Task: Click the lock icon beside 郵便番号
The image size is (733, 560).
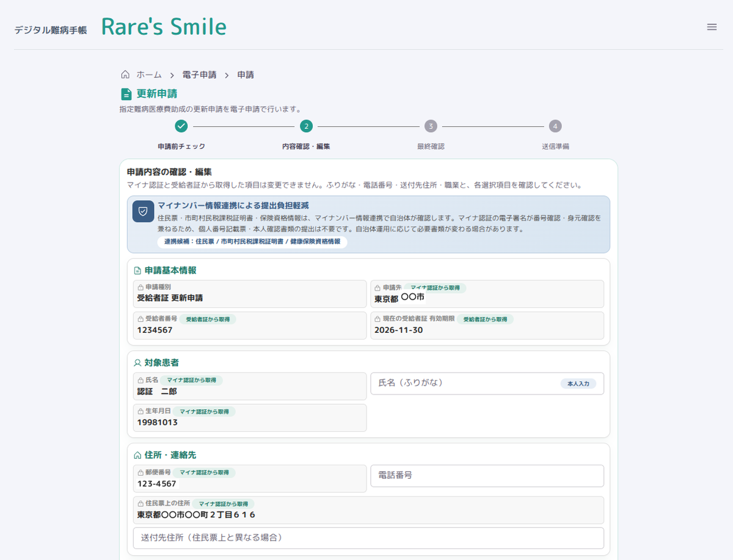Action: 140,472
